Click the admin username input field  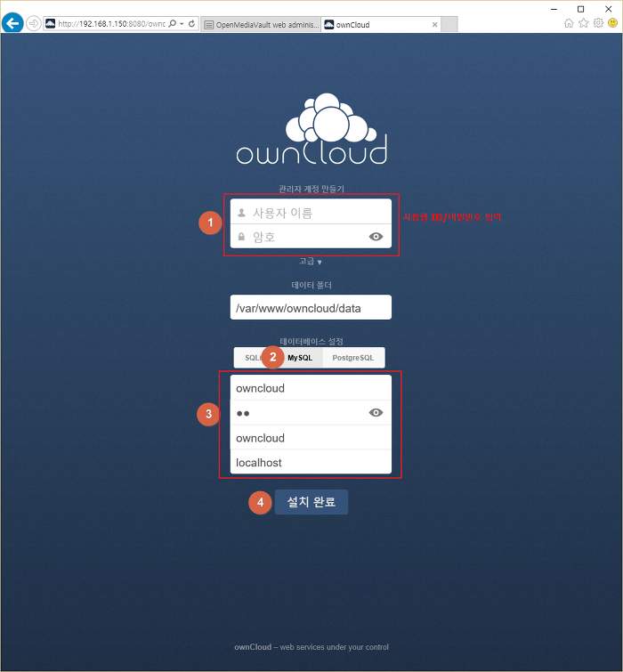(x=311, y=212)
